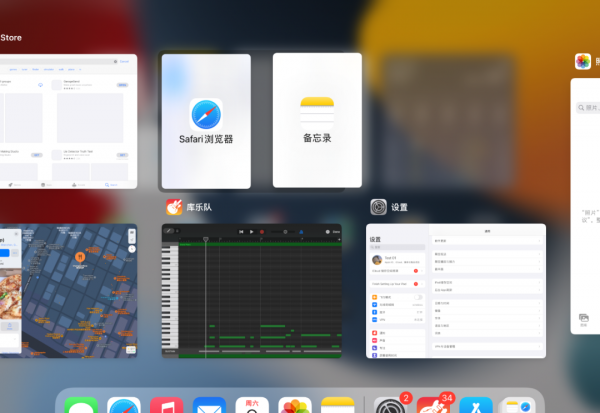Image resolution: width=600 pixels, height=413 pixels.
Task: Click the plus icon at GarageBand ruler end
Action: pos(339,240)
